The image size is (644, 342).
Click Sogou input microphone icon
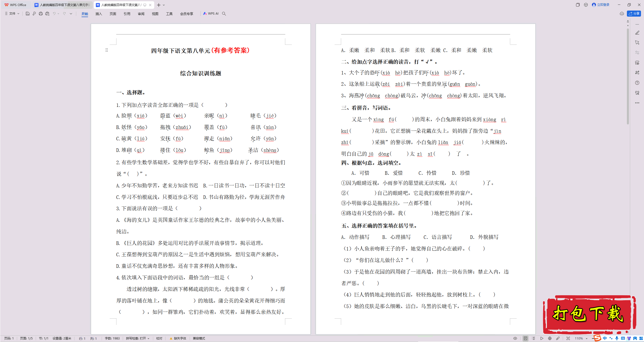[x=617, y=338]
